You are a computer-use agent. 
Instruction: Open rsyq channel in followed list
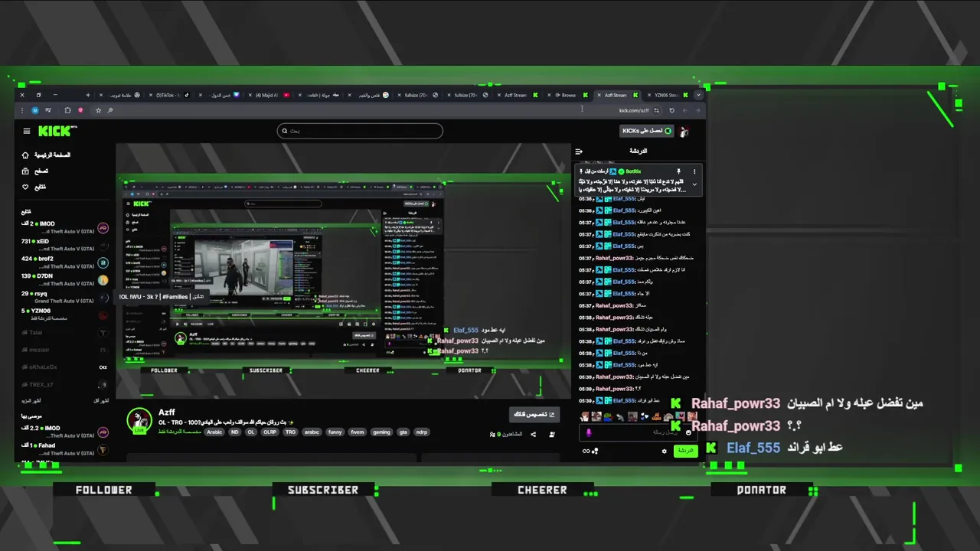(65, 297)
